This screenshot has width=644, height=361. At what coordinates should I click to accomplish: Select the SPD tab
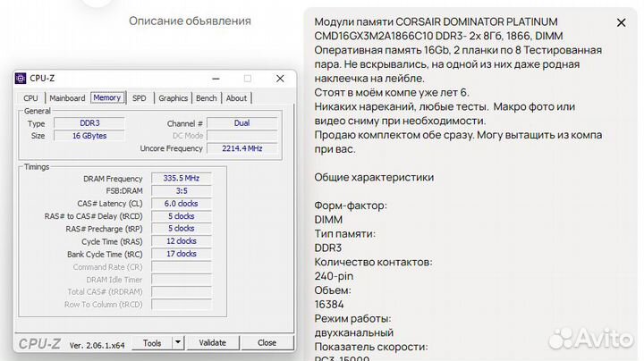pos(140,98)
